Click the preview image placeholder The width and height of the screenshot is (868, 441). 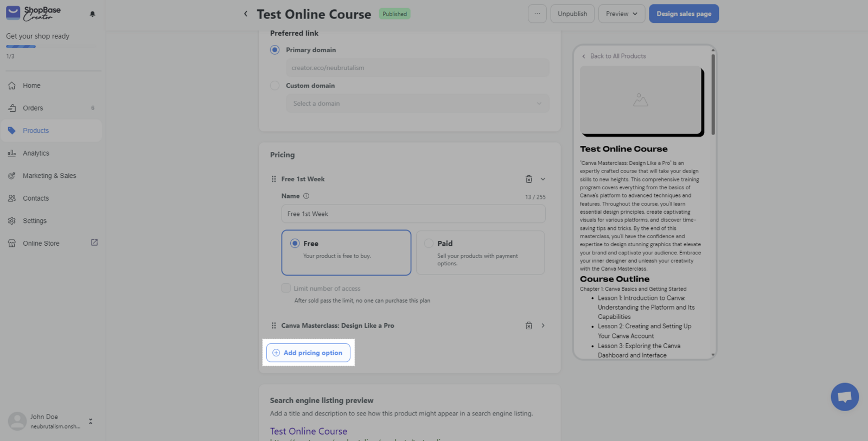641,100
